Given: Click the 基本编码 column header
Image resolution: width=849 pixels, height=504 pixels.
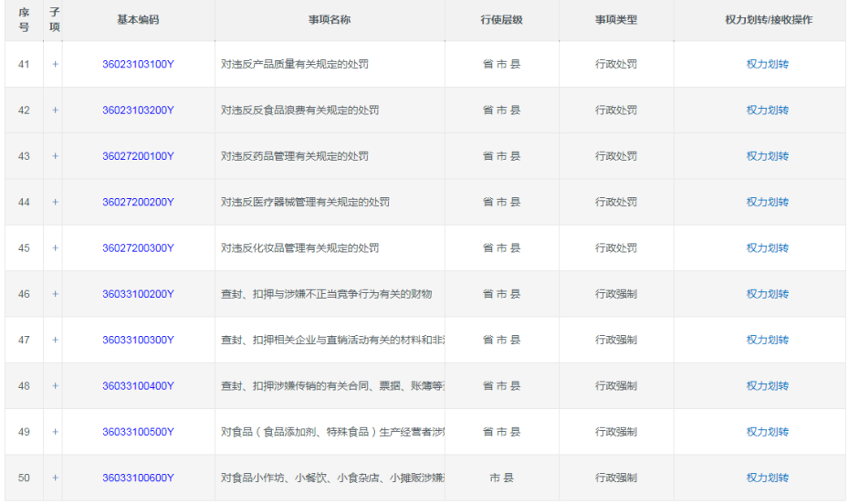Looking at the screenshot, I should pyautogui.click(x=138, y=20).
